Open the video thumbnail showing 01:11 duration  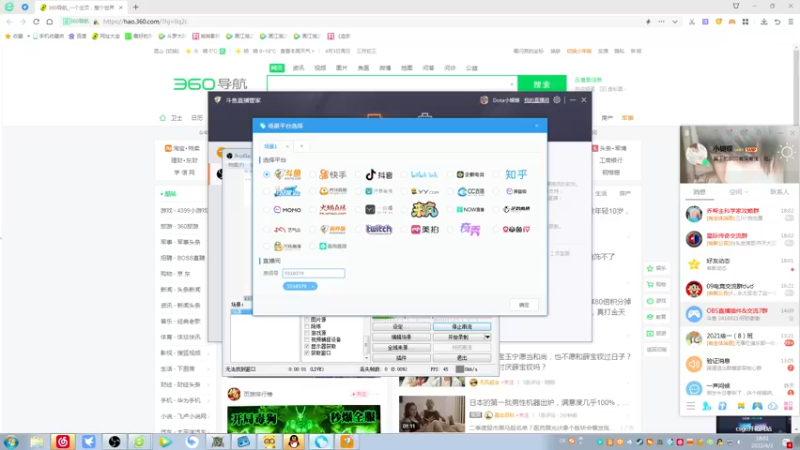pyautogui.click(x=432, y=413)
